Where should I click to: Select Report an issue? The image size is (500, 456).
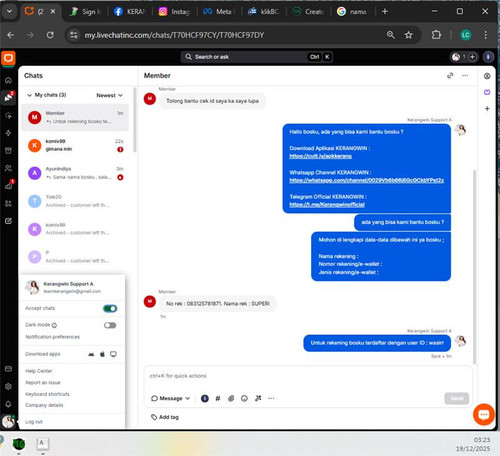pyautogui.click(x=43, y=383)
